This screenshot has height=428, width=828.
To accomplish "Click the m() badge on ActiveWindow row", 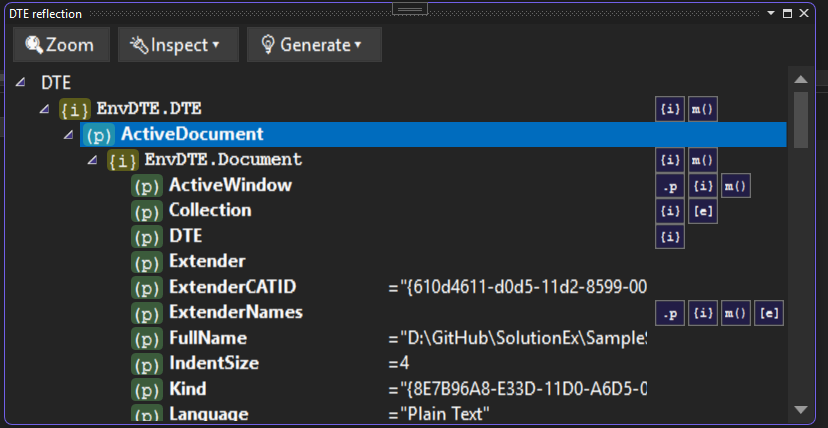I will tap(736, 186).
